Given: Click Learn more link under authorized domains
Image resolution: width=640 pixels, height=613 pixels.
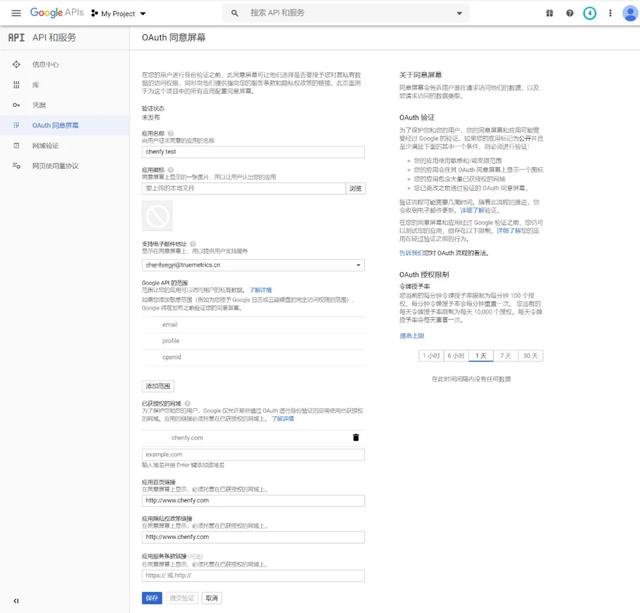Looking at the screenshot, I should [283, 419].
